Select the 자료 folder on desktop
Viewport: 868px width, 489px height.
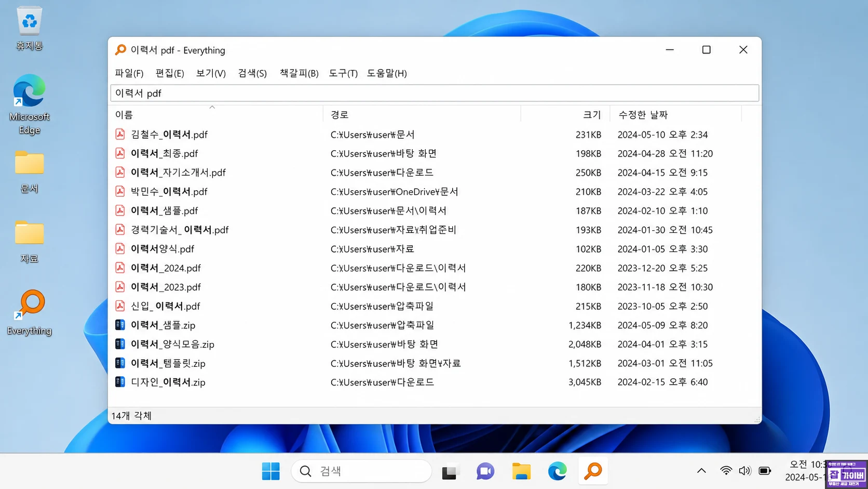pos(29,242)
